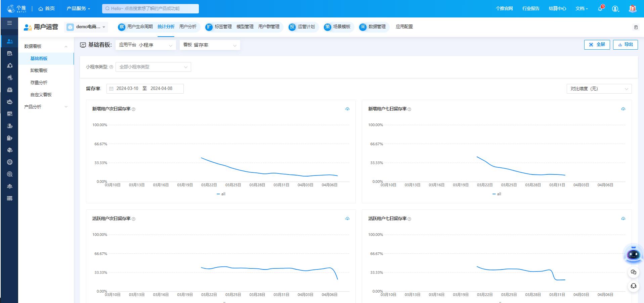
Task: Click the 个推 logo
Action: (16, 8)
